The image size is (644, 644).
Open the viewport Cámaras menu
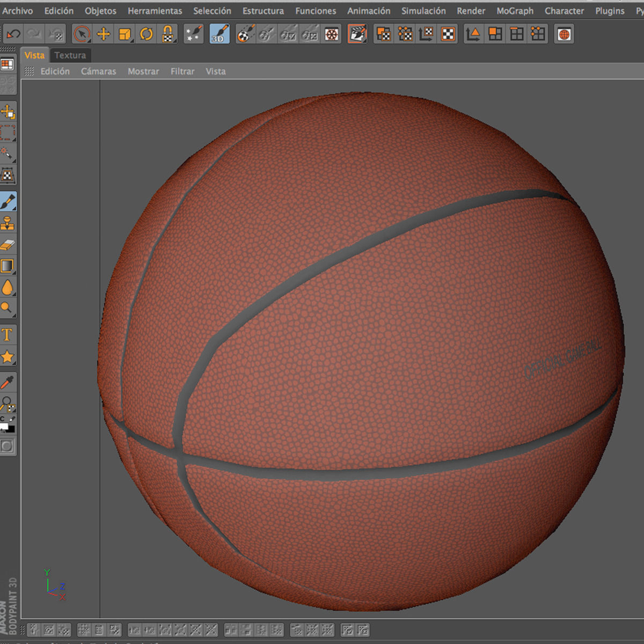(98, 71)
